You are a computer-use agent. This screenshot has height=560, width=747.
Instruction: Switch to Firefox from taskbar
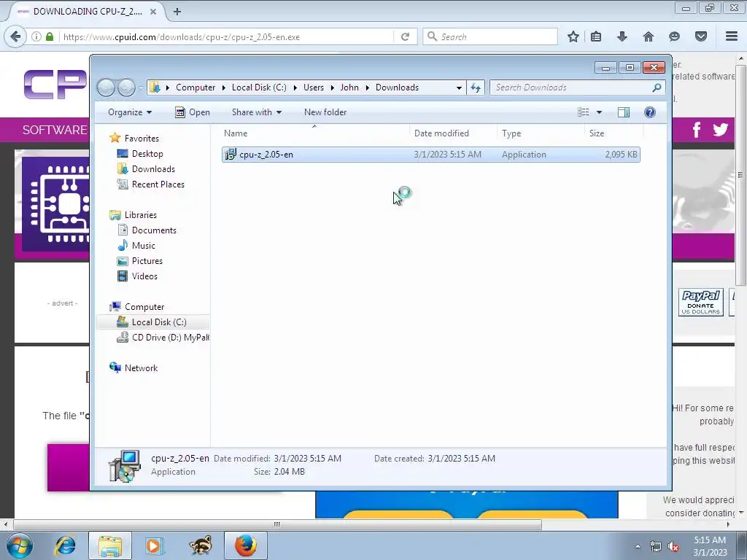point(245,545)
